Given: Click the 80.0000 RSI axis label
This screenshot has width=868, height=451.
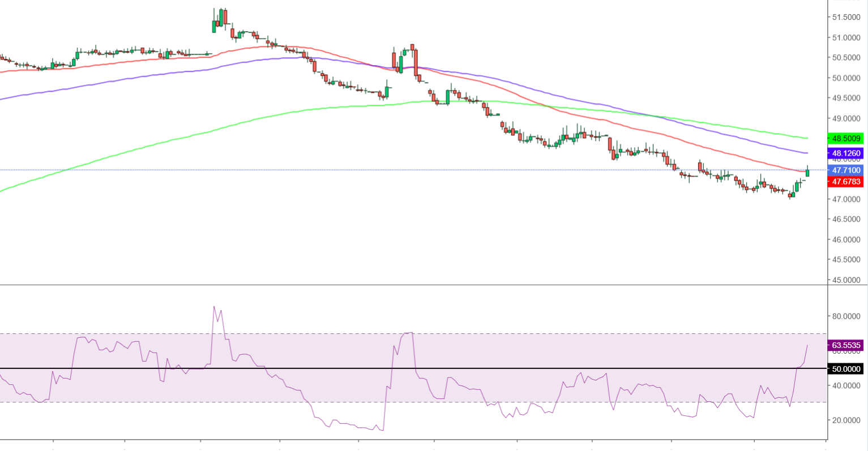Looking at the screenshot, I should tap(846, 316).
